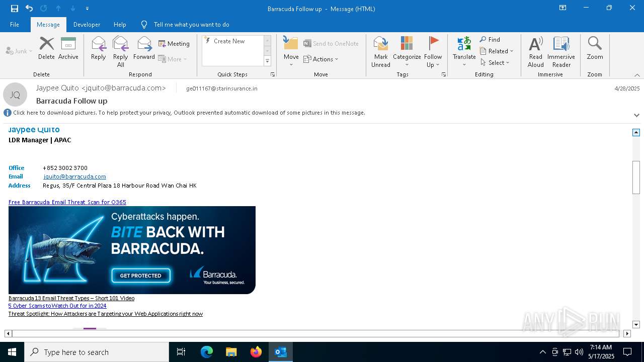Viewport: 644px width, 362px height.
Task: Go to the previous item with the up arrow
Action: (58, 9)
